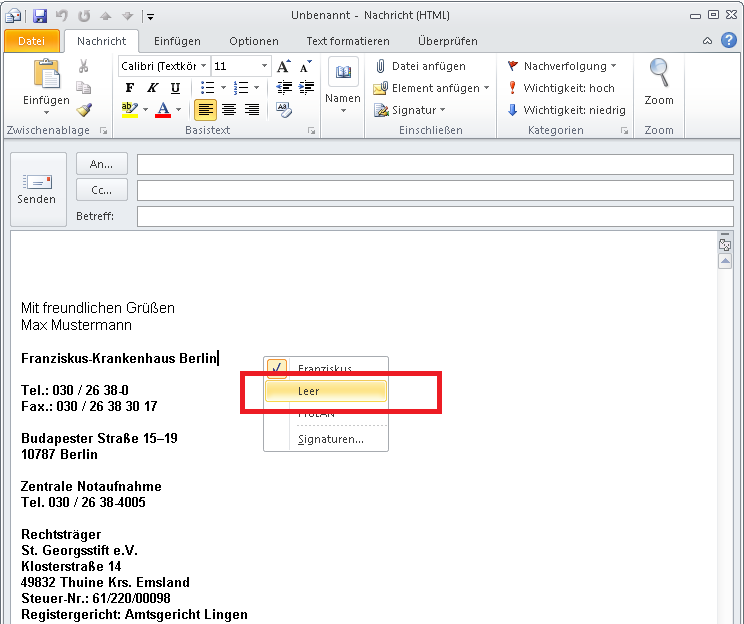Click the An... recipients button

[102, 164]
